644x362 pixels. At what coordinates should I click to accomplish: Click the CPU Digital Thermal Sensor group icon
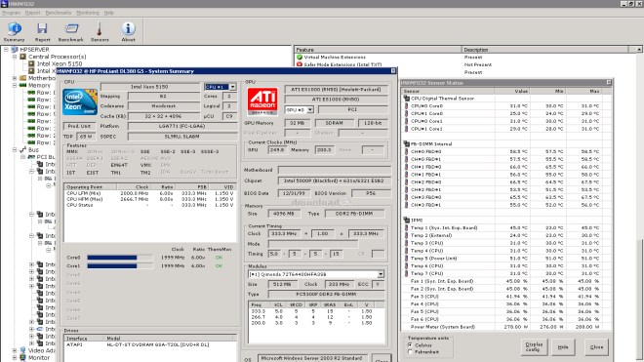pyautogui.click(x=407, y=99)
